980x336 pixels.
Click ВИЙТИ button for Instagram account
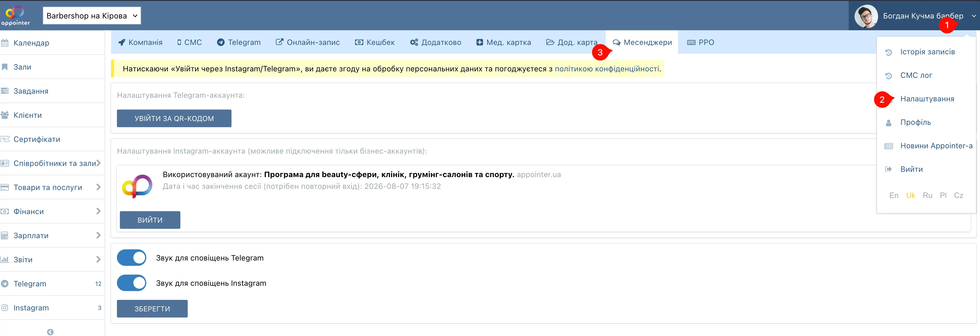click(150, 220)
